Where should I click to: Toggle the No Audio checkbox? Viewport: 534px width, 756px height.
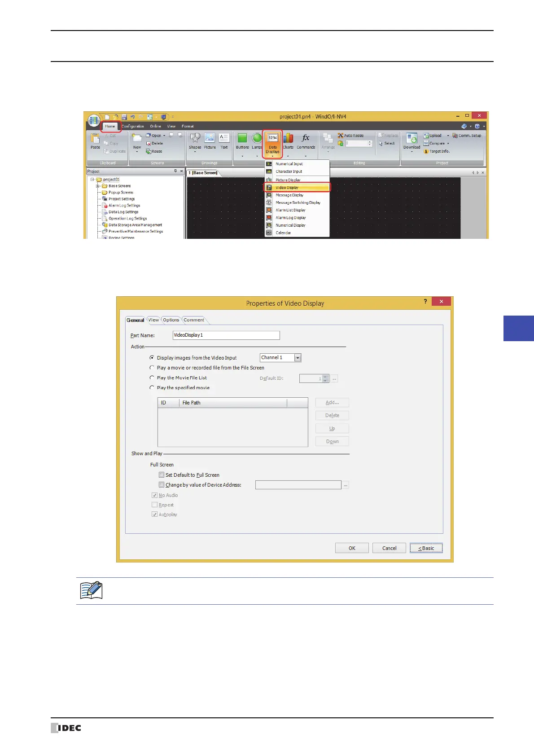(x=154, y=495)
